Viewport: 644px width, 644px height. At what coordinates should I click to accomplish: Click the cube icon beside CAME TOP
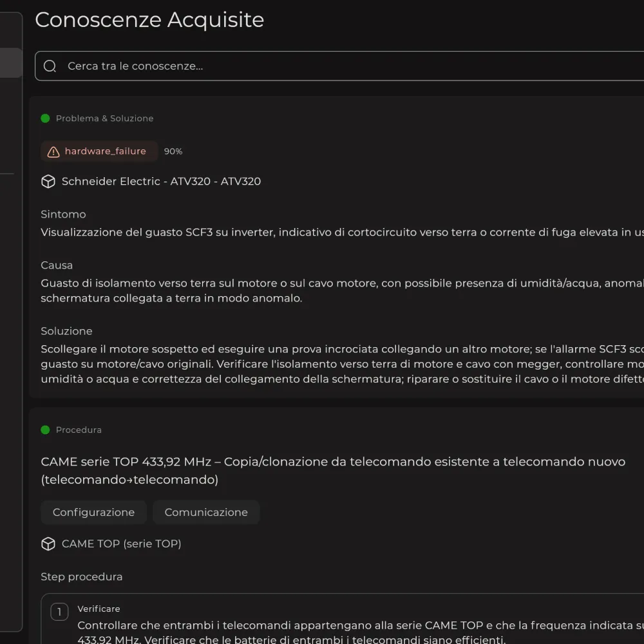click(x=48, y=544)
